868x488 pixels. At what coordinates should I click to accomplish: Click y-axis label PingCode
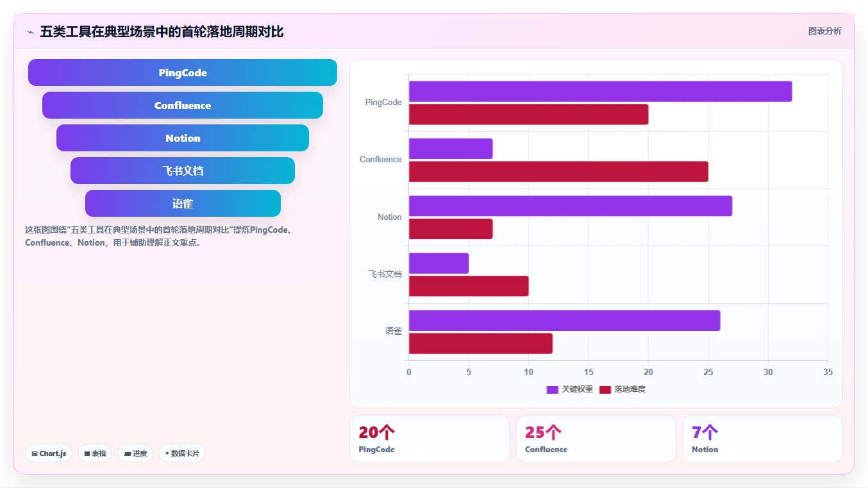(383, 102)
